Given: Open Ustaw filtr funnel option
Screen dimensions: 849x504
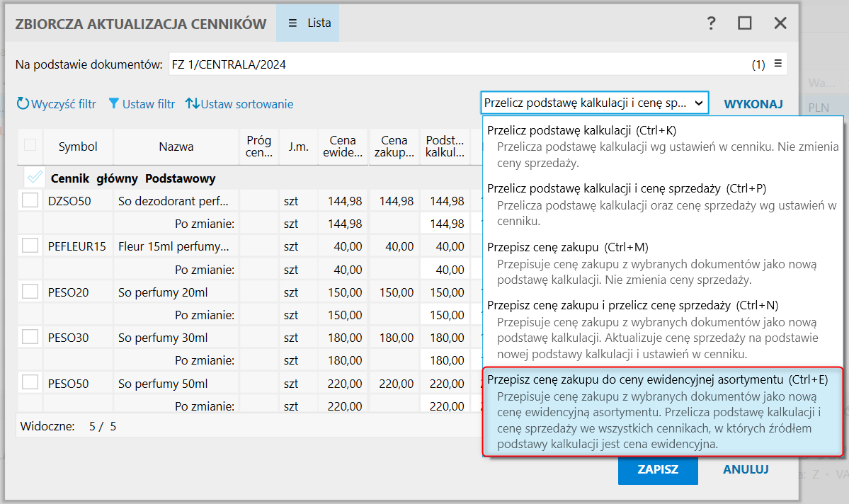Looking at the screenshot, I should 142,104.
